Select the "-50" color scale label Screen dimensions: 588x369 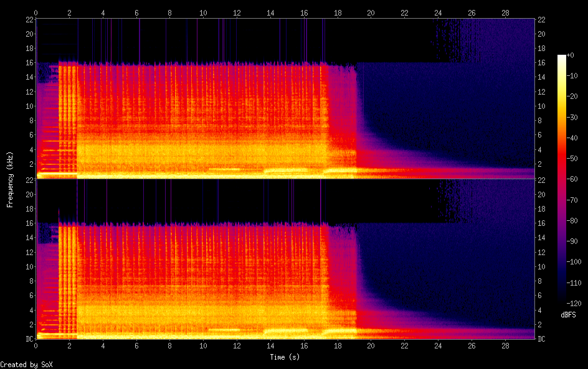click(572, 159)
